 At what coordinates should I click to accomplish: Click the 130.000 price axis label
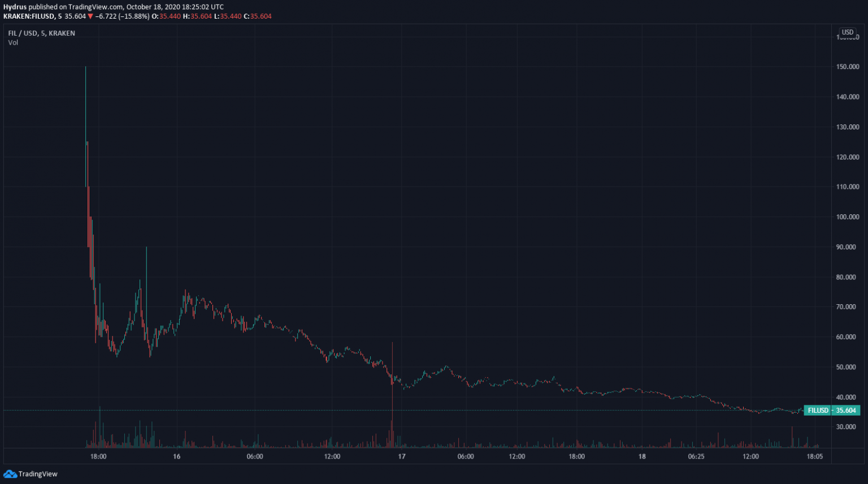click(x=848, y=127)
